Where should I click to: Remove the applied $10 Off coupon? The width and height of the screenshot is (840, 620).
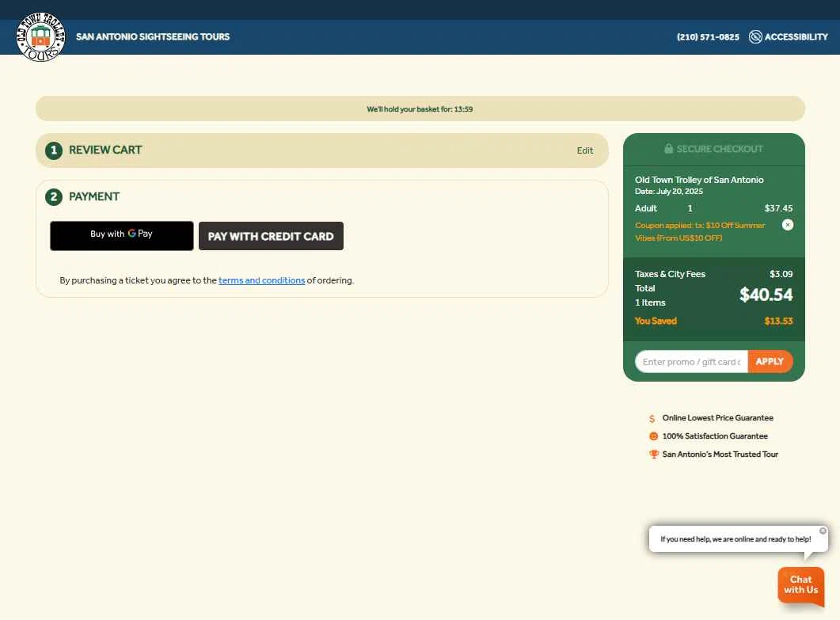click(788, 225)
